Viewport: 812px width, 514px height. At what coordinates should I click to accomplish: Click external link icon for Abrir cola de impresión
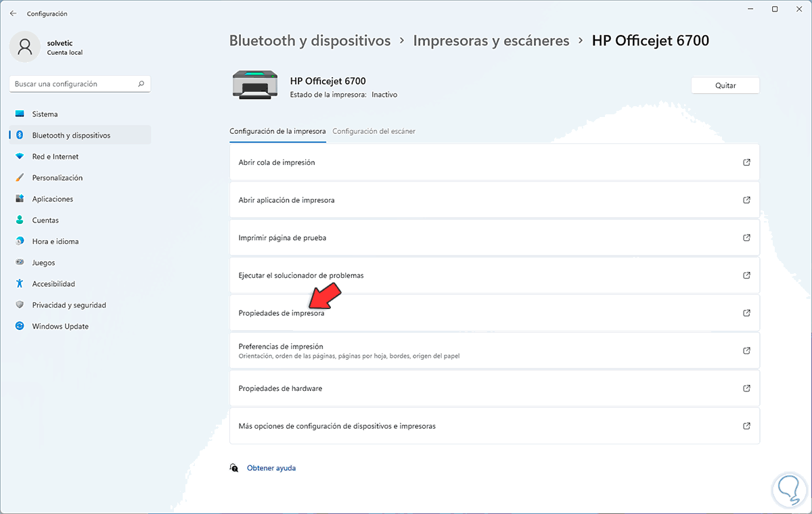(746, 162)
